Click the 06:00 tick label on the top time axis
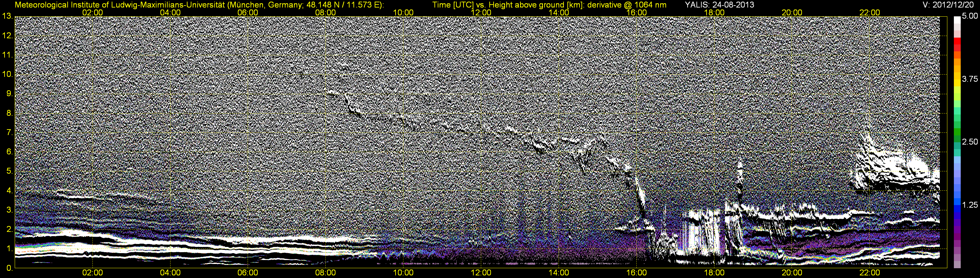 tap(248, 12)
